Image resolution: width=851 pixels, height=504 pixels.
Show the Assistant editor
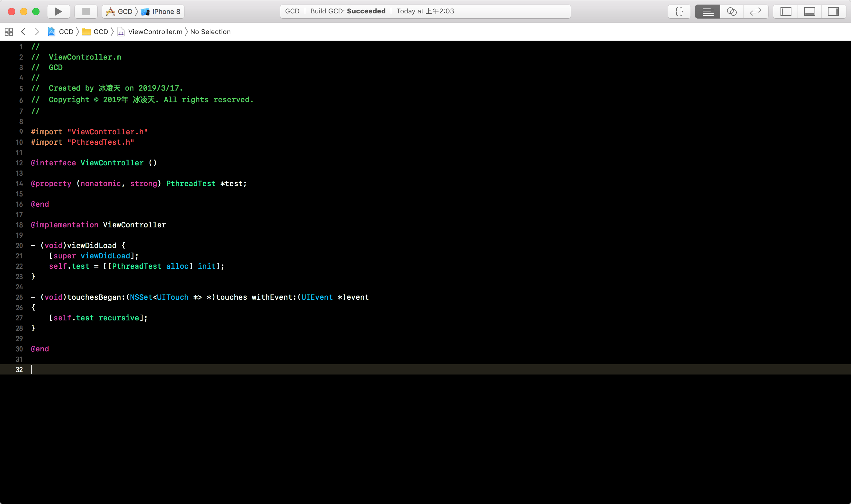point(732,12)
